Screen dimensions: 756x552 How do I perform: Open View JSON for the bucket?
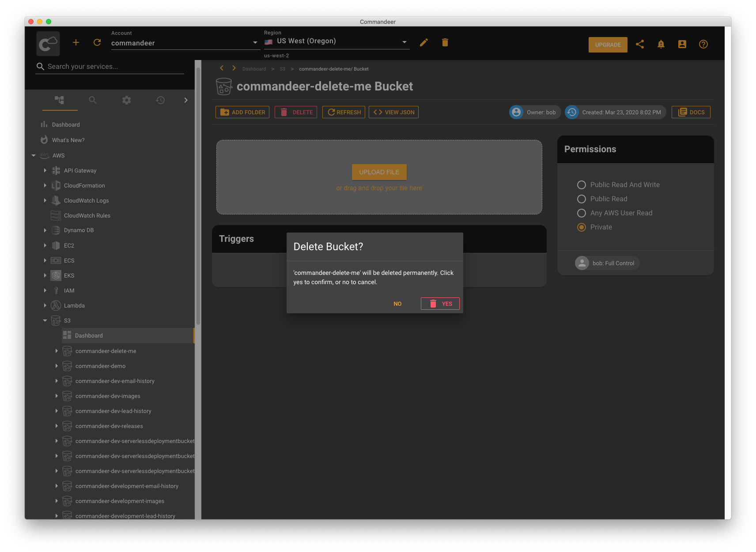pos(393,112)
